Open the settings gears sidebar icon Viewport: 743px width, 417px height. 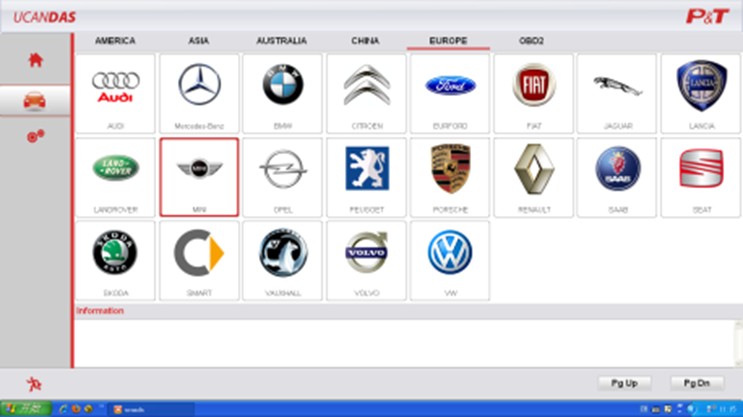36,136
